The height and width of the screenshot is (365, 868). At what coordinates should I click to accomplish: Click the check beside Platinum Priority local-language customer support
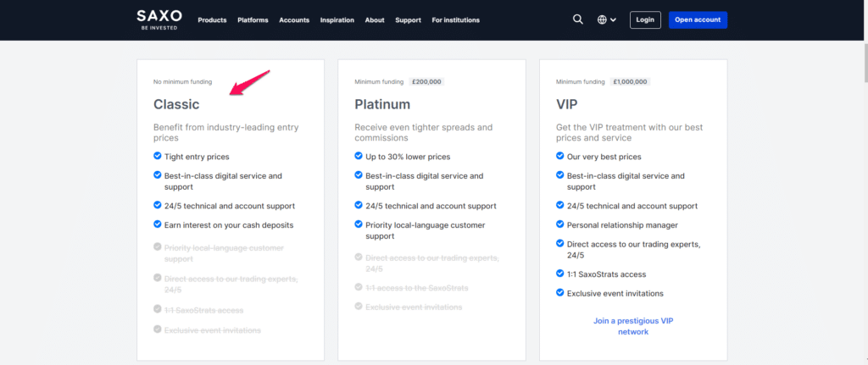[359, 224]
